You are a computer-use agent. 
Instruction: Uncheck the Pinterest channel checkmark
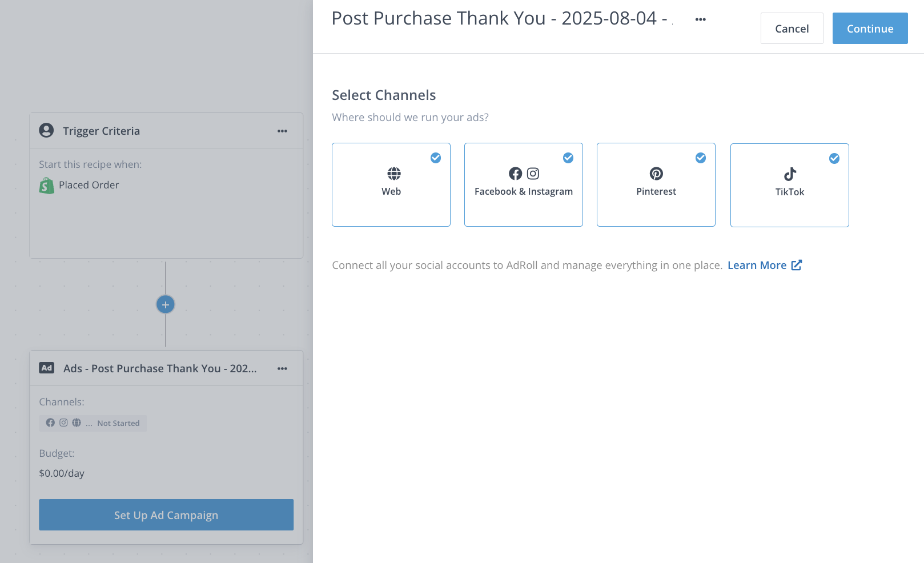(701, 158)
